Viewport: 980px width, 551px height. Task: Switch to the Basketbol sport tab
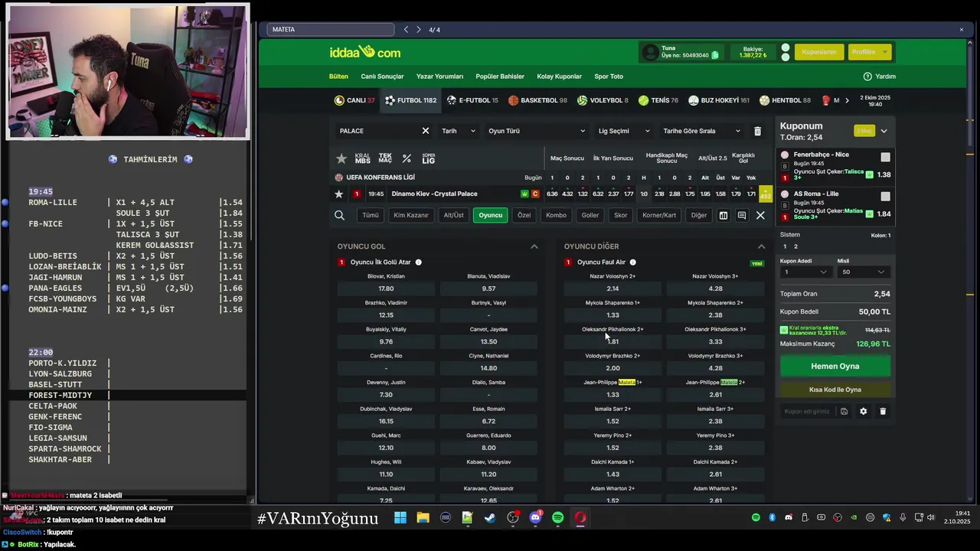click(x=537, y=100)
